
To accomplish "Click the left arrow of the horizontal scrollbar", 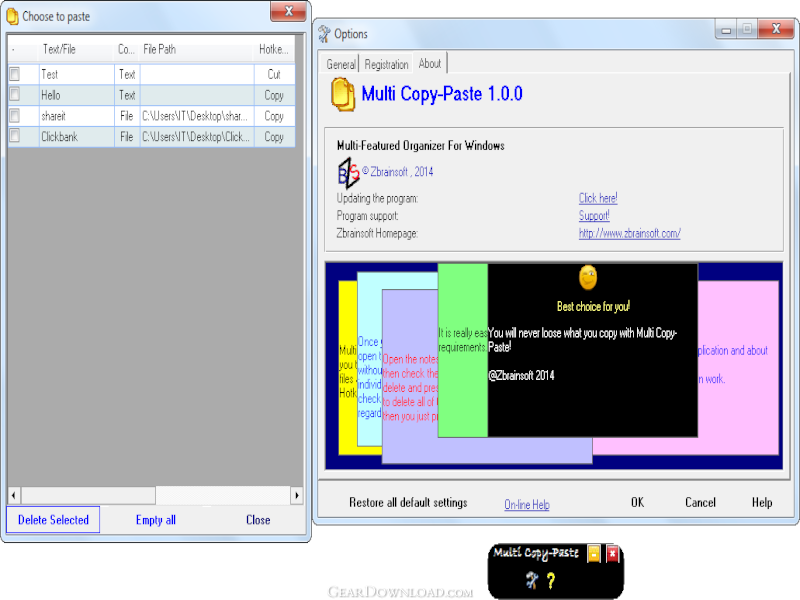I will [14, 495].
